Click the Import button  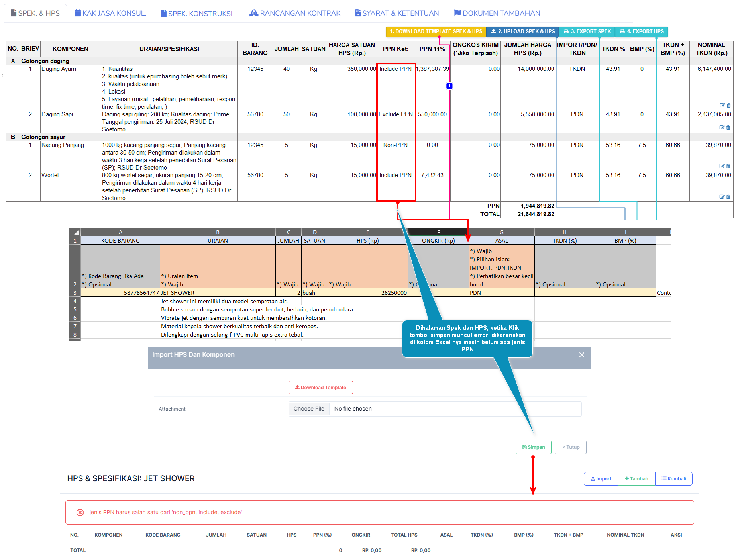601,479
